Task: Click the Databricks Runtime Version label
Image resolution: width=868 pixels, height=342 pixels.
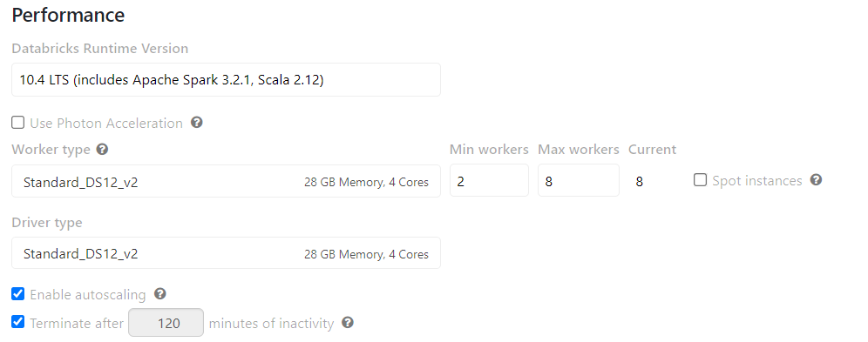Action: [100, 49]
